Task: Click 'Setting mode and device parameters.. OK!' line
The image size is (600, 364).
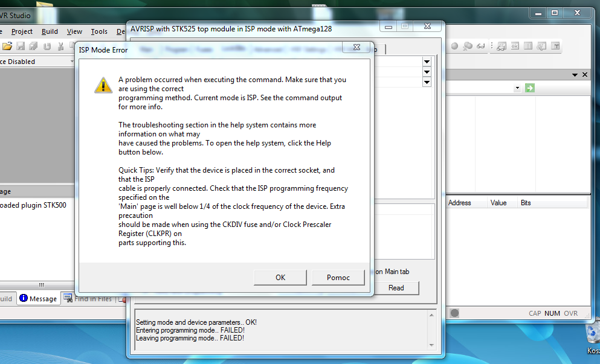Action: tap(196, 322)
